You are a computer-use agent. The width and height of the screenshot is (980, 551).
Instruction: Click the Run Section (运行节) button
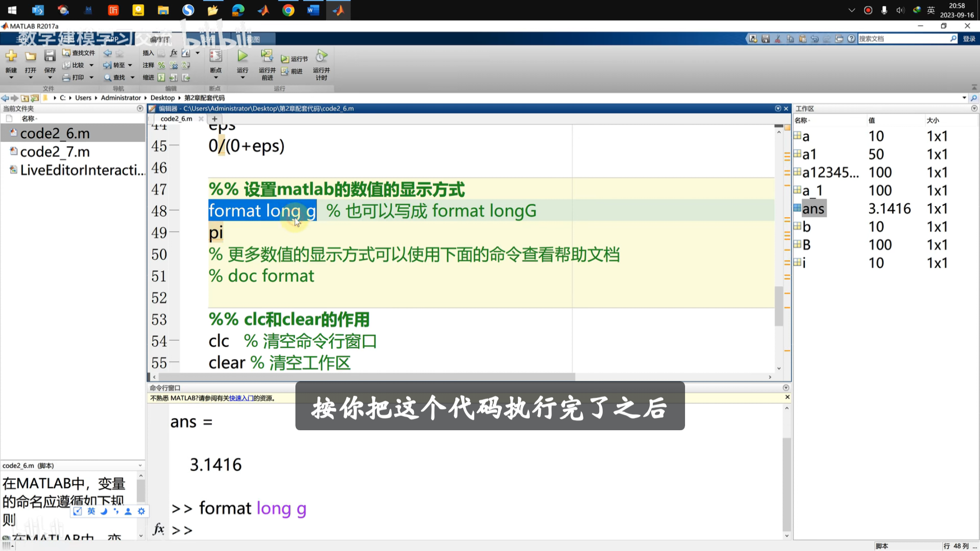tap(295, 59)
